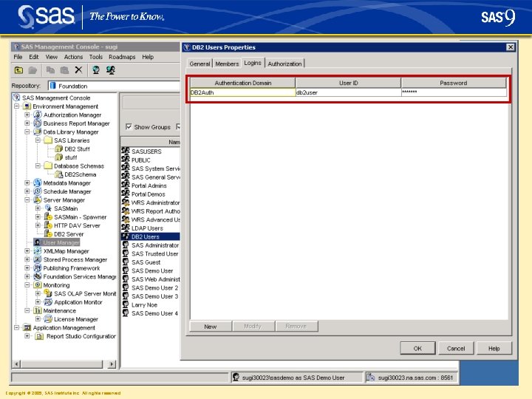Collapse the Application Management node

pos(16,327)
